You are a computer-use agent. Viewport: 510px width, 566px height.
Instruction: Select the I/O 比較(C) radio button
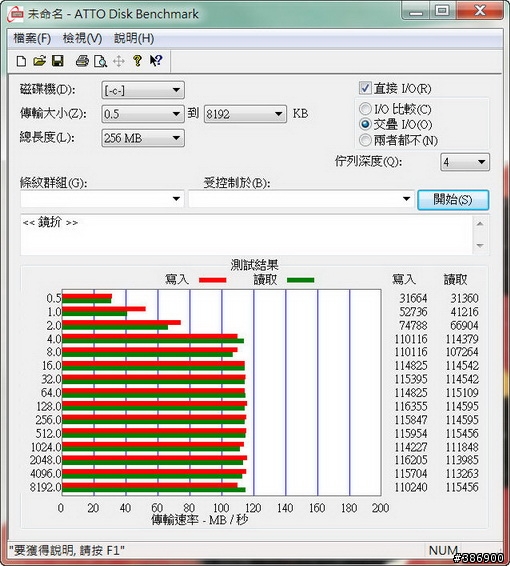pyautogui.click(x=365, y=109)
